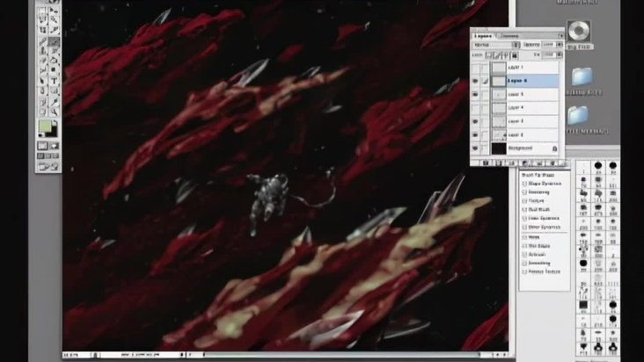Open the Fill slider arrow
Screen dimensions: 644x362
[x=559, y=54]
